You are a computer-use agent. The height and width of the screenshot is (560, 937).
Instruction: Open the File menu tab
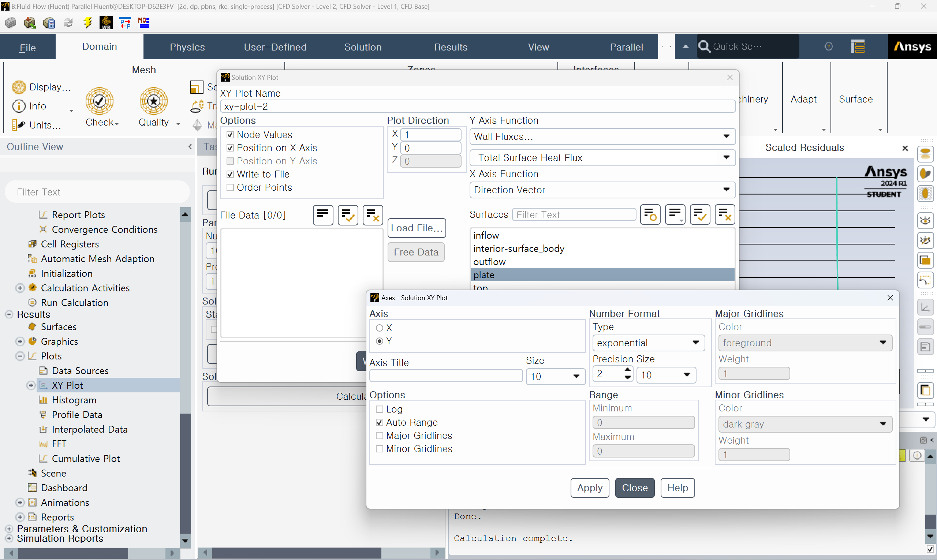pyautogui.click(x=27, y=47)
